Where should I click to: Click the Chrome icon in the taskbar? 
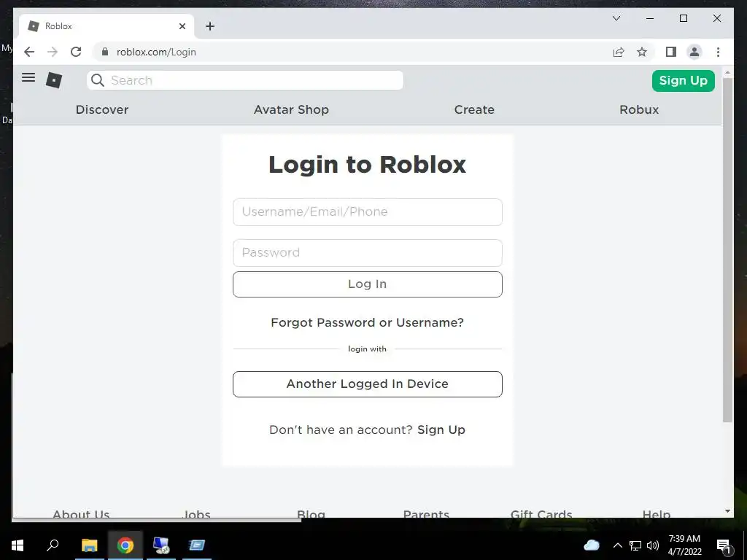[x=125, y=545]
